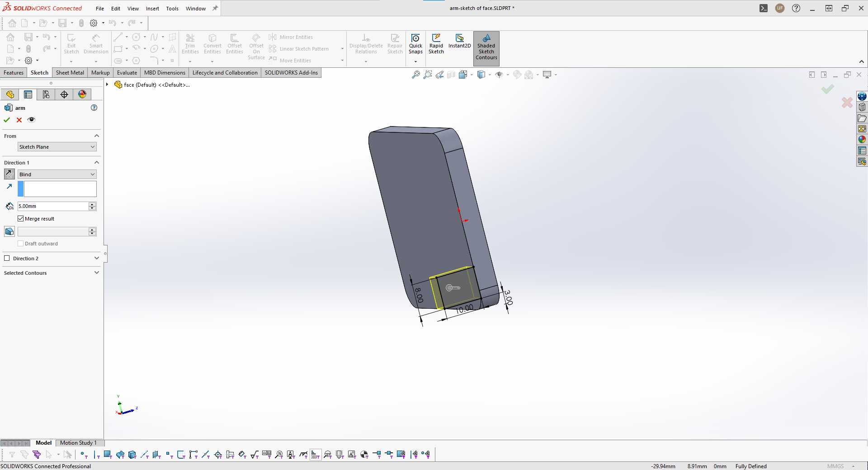Screen dimensions: 868x470
Task: Open the From Sketch Plane dropdown
Action: 57,147
